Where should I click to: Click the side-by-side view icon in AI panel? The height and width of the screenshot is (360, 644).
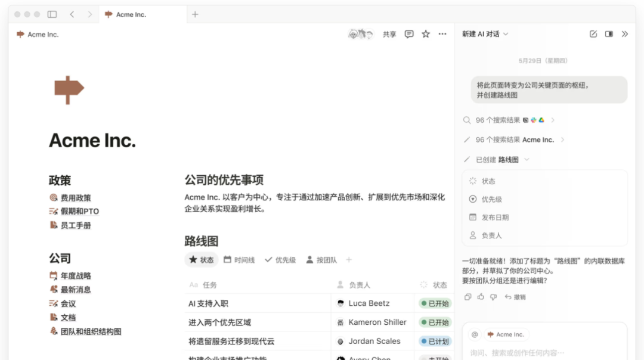[x=608, y=34]
